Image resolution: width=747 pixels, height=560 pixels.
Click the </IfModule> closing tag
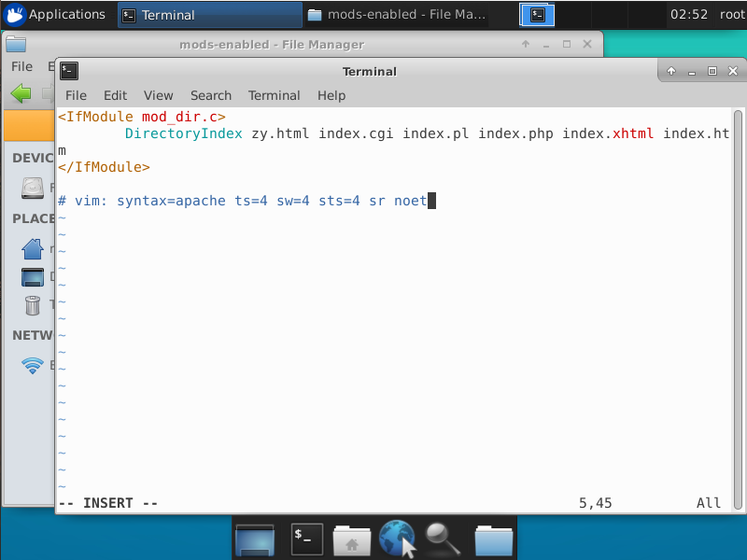tap(104, 167)
